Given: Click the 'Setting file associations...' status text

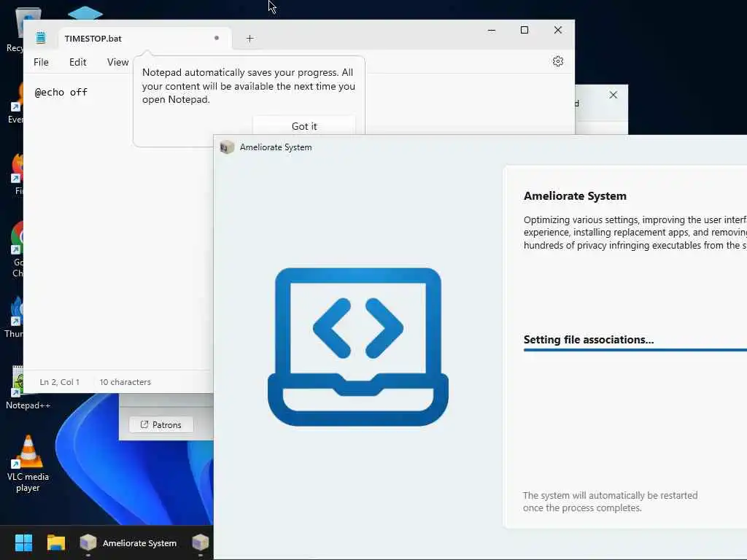Looking at the screenshot, I should (589, 340).
